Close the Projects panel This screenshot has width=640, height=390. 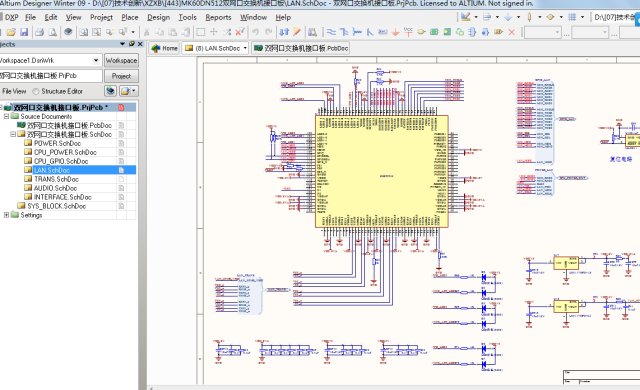(x=140, y=44)
